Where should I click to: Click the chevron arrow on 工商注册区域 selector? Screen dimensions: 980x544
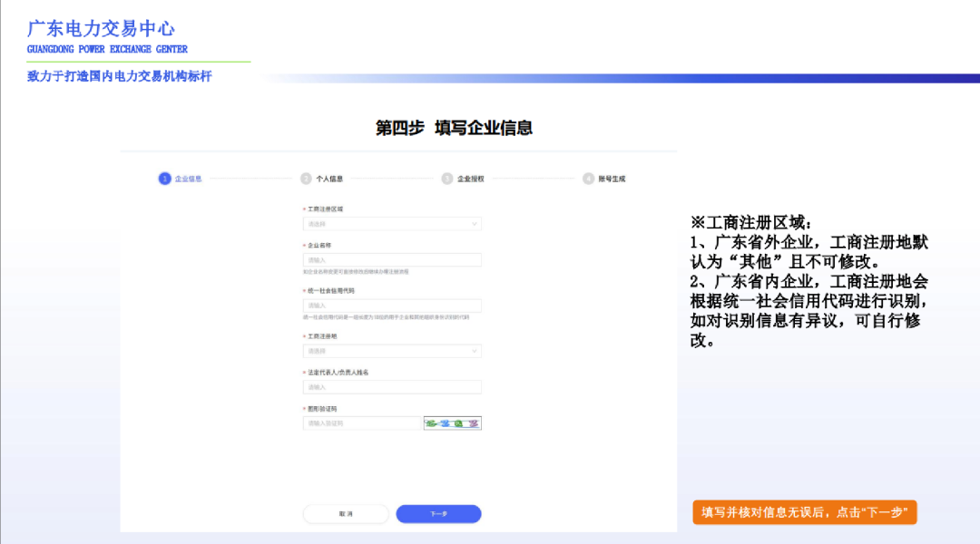point(474,224)
